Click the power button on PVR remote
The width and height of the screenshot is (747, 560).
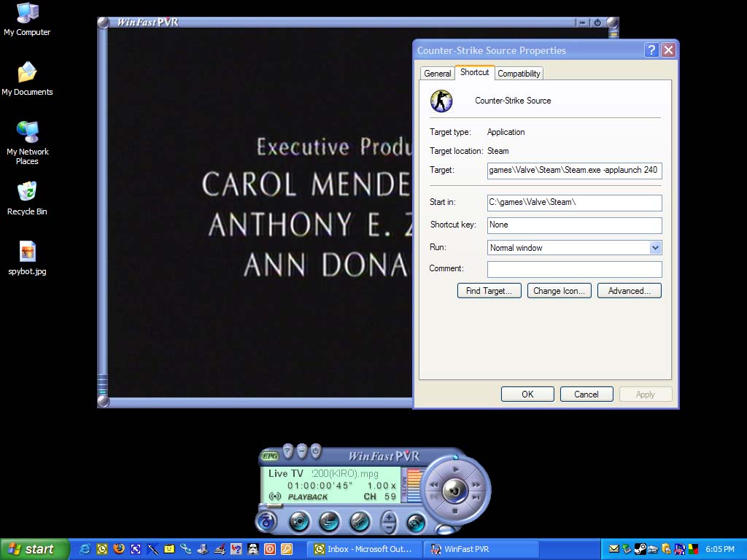coord(315,451)
